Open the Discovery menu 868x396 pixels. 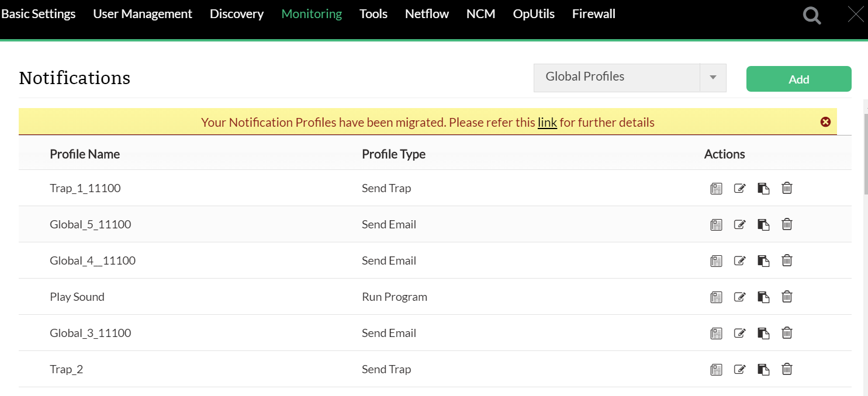pos(237,14)
